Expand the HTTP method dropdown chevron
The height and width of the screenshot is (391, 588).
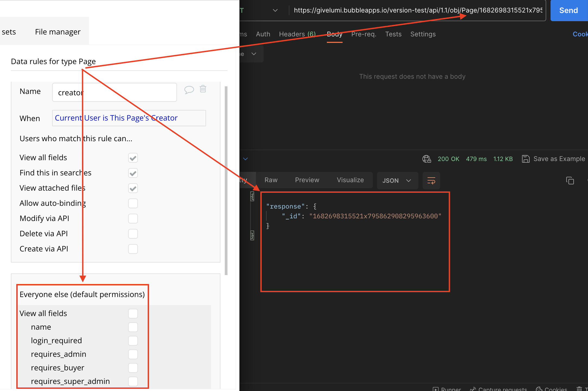275,10
